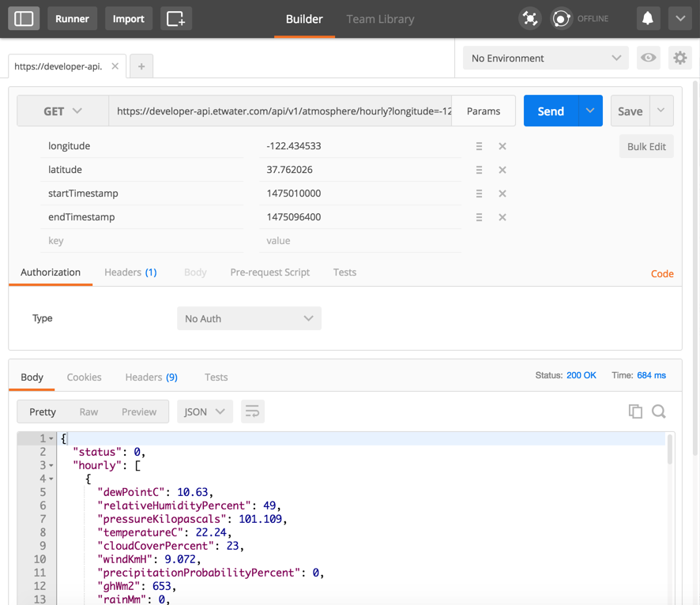
Task: Toggle environment quick look eye
Action: point(649,58)
